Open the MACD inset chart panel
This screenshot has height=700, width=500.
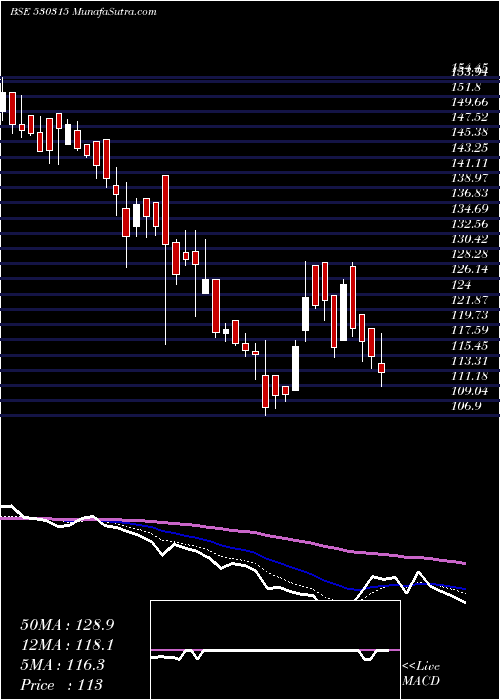[x=275, y=650]
